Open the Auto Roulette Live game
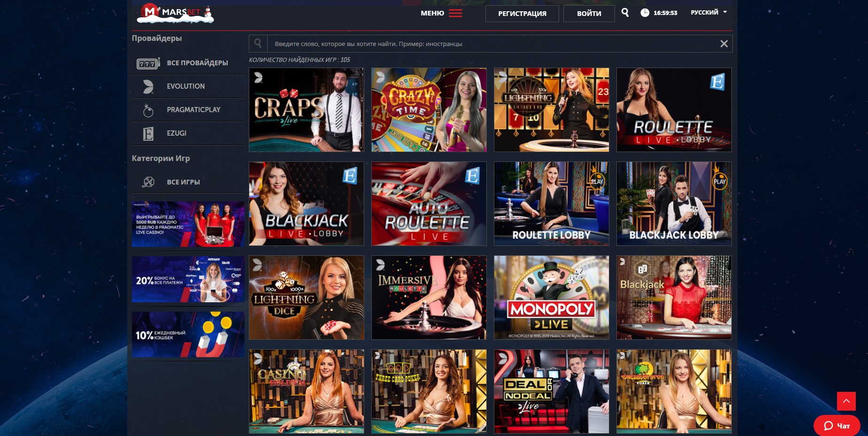Viewport: 868px width, 436px height. (429, 204)
